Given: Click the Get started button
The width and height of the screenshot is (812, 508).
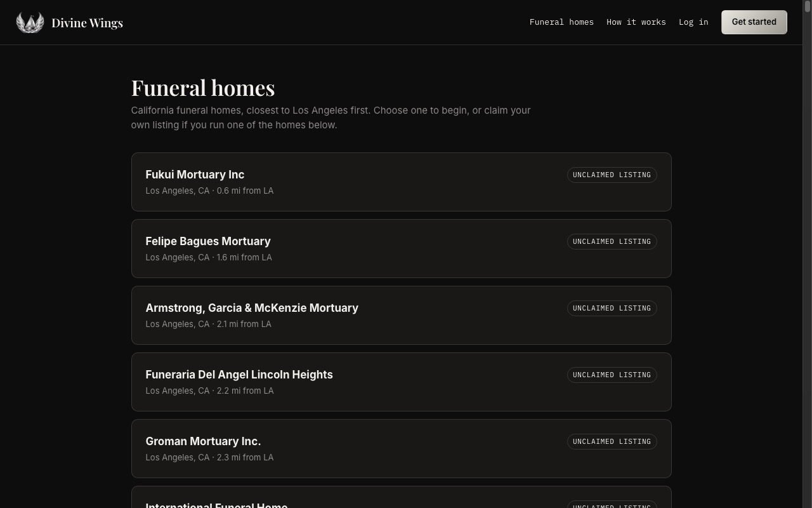Looking at the screenshot, I should tap(754, 22).
